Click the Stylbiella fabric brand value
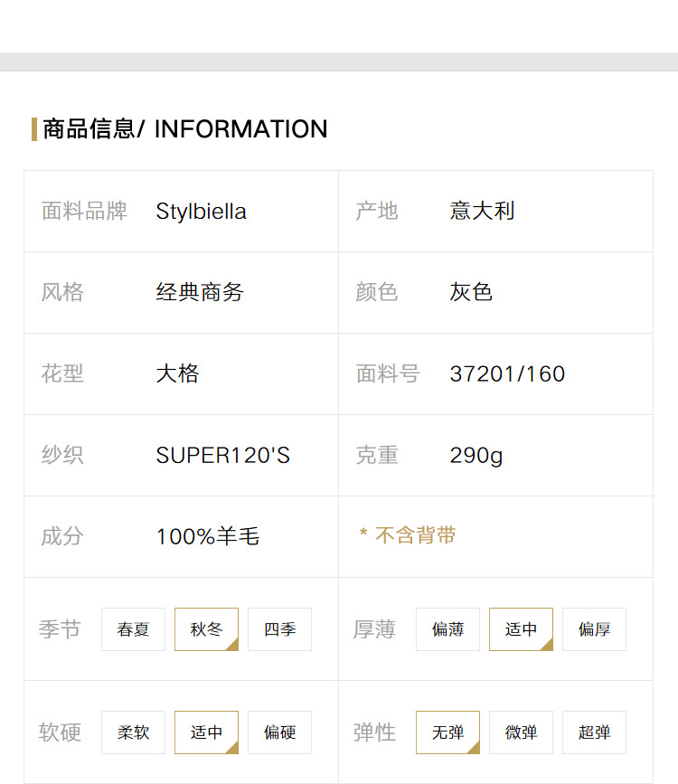Screen dimensions: 678x784 point(201,212)
